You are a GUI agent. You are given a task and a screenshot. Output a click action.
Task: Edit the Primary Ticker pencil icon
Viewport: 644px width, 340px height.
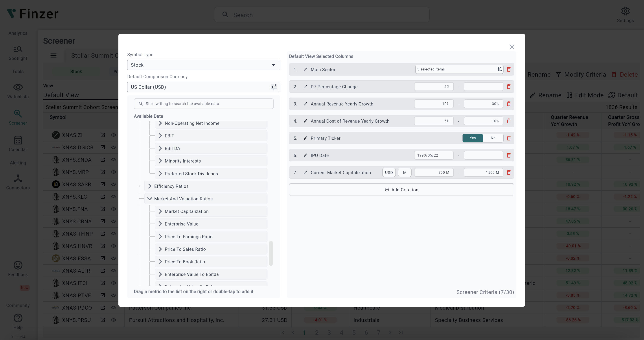pos(305,138)
